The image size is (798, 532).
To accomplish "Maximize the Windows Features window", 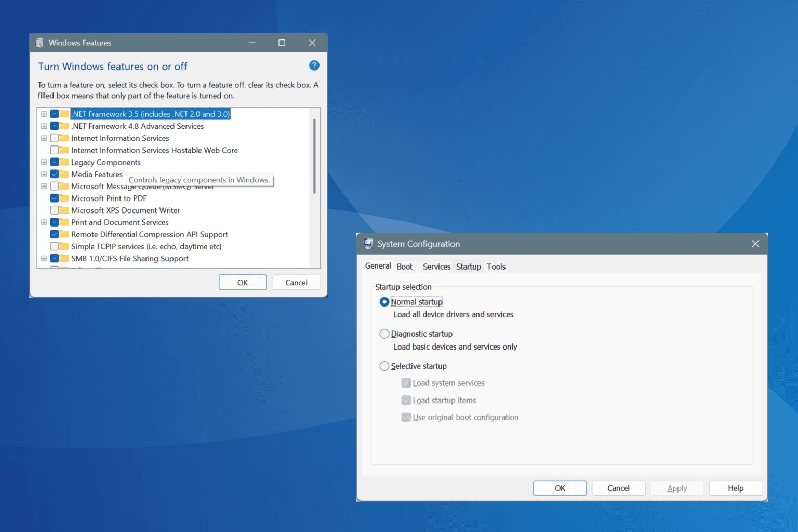I will click(x=282, y=43).
